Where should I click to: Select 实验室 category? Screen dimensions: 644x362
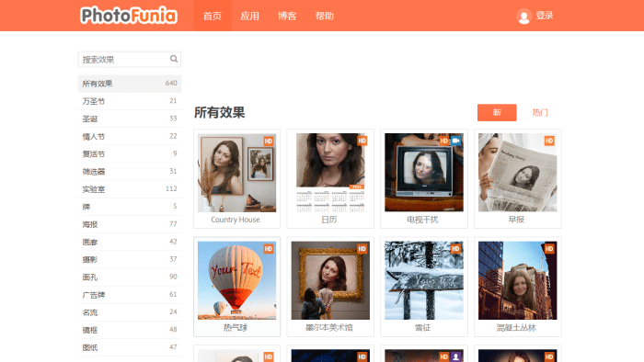coord(130,189)
